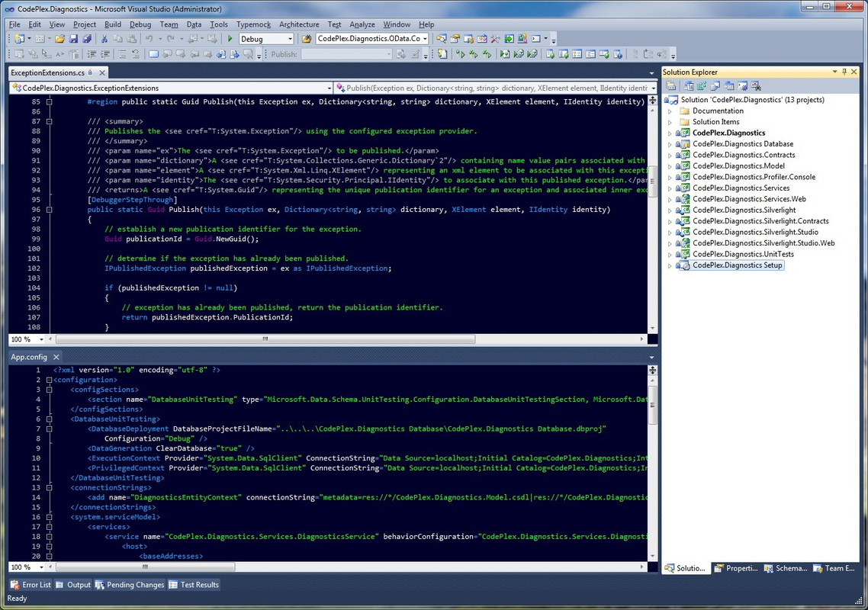Screen dimensions: 868x610
Task: Open the Build menu
Action: [112, 24]
